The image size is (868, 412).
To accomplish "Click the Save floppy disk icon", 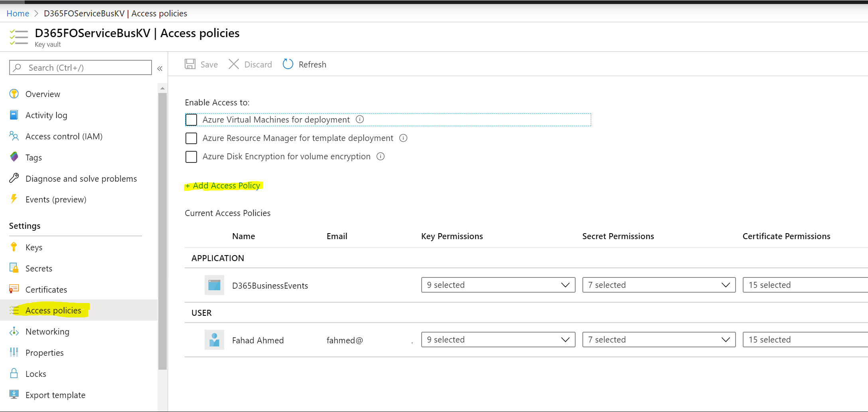I will tap(190, 64).
